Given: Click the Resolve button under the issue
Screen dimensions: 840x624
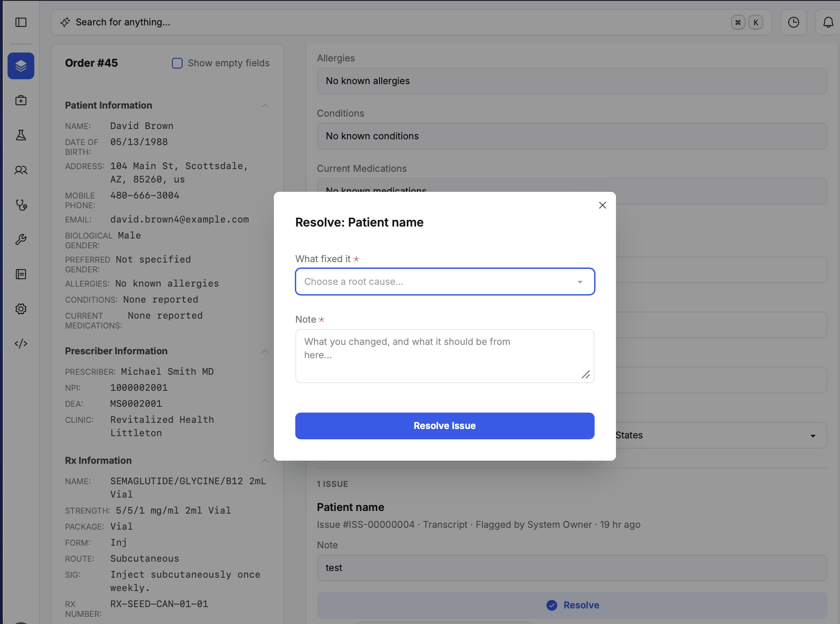Looking at the screenshot, I should coord(572,605).
